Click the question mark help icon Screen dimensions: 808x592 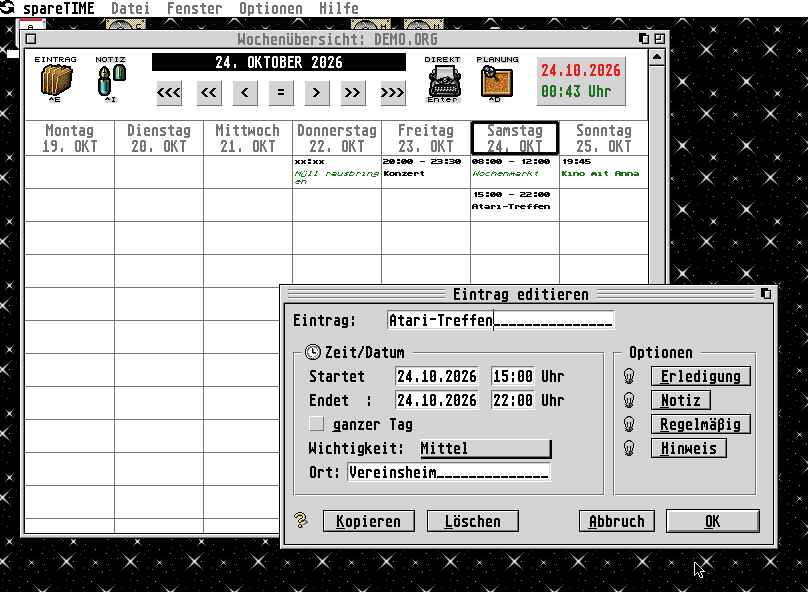[x=300, y=520]
